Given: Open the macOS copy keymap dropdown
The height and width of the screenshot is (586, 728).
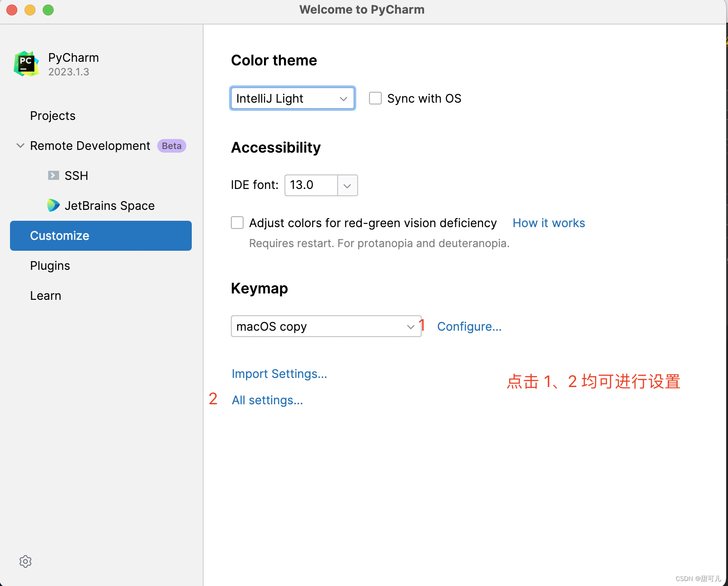Looking at the screenshot, I should pos(326,326).
